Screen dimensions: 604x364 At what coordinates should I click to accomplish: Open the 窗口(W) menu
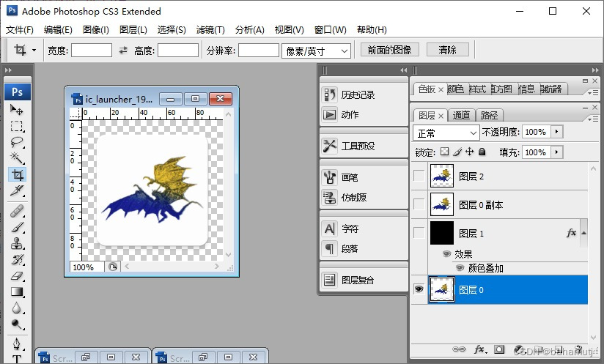330,29
